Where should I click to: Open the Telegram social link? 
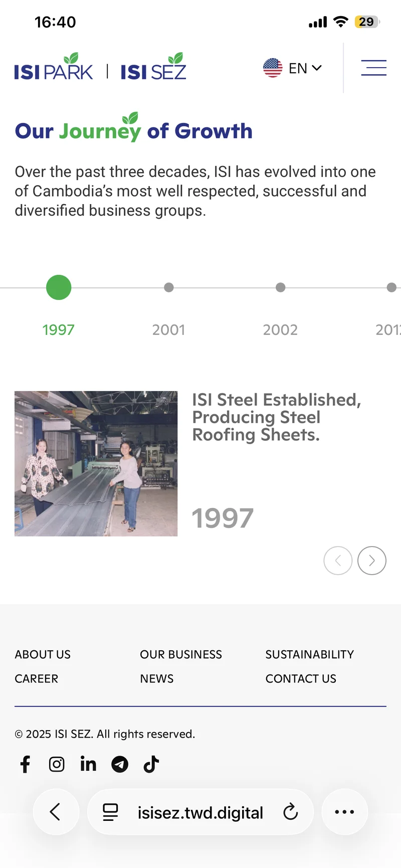[x=120, y=764]
